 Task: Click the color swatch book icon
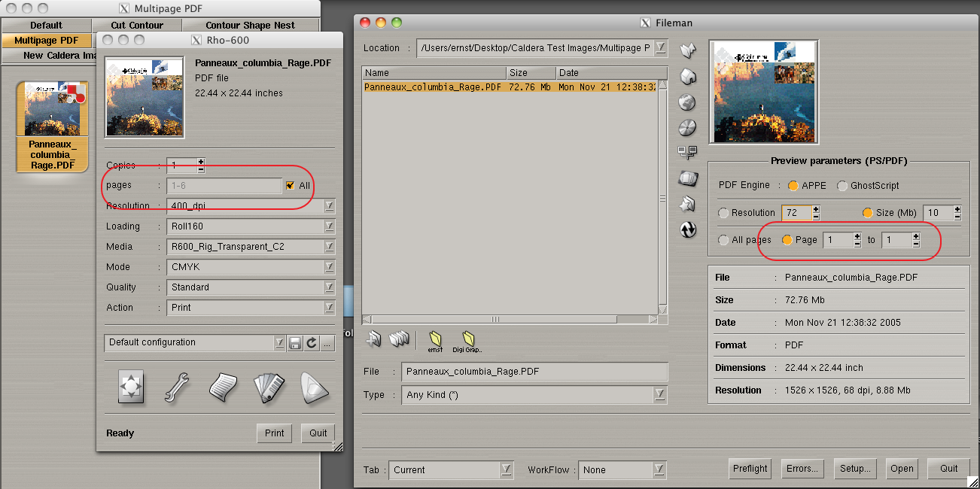click(267, 387)
